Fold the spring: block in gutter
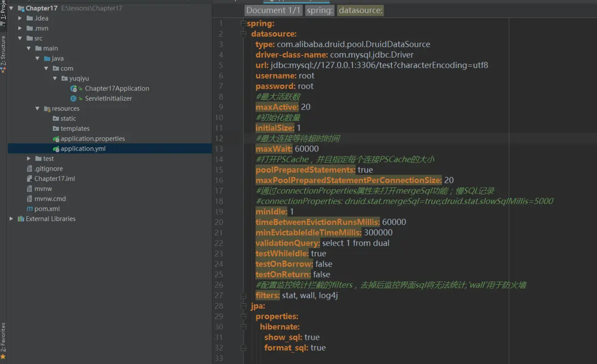The height and width of the screenshot is (364, 597). coord(244,23)
